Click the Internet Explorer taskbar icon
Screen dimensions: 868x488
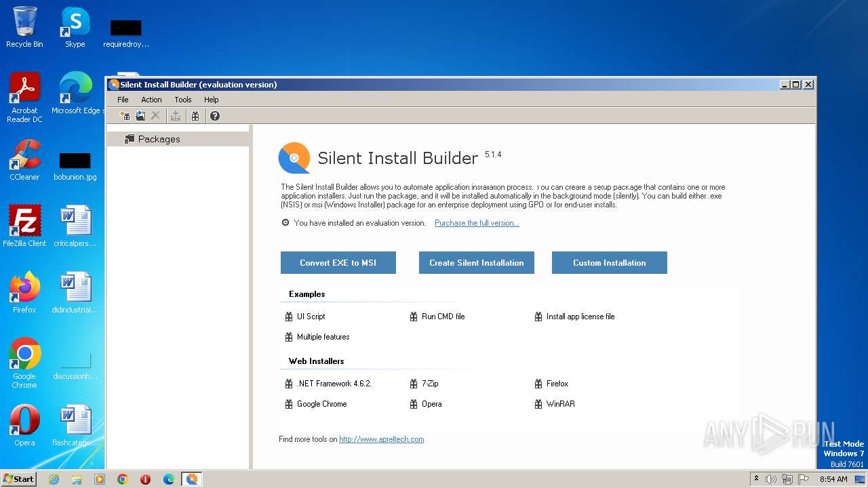pyautogui.click(x=54, y=479)
